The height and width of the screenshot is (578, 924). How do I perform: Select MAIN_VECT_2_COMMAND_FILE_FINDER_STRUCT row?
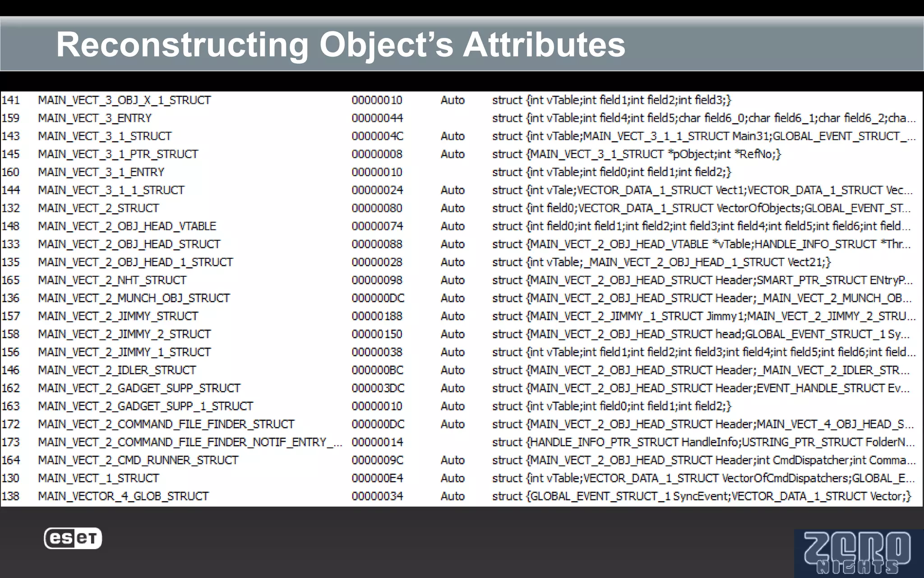pos(461,424)
